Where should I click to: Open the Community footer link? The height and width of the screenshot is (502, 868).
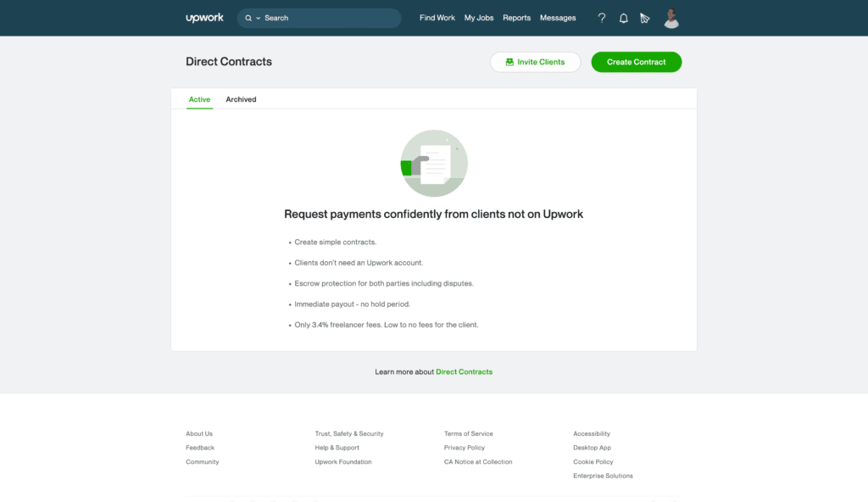(x=202, y=461)
